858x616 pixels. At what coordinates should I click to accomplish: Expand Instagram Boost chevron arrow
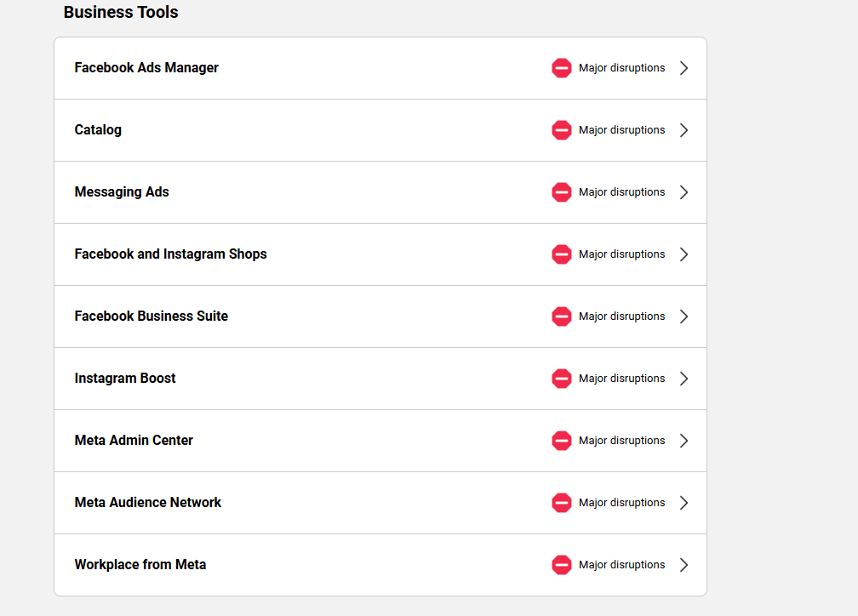point(684,379)
